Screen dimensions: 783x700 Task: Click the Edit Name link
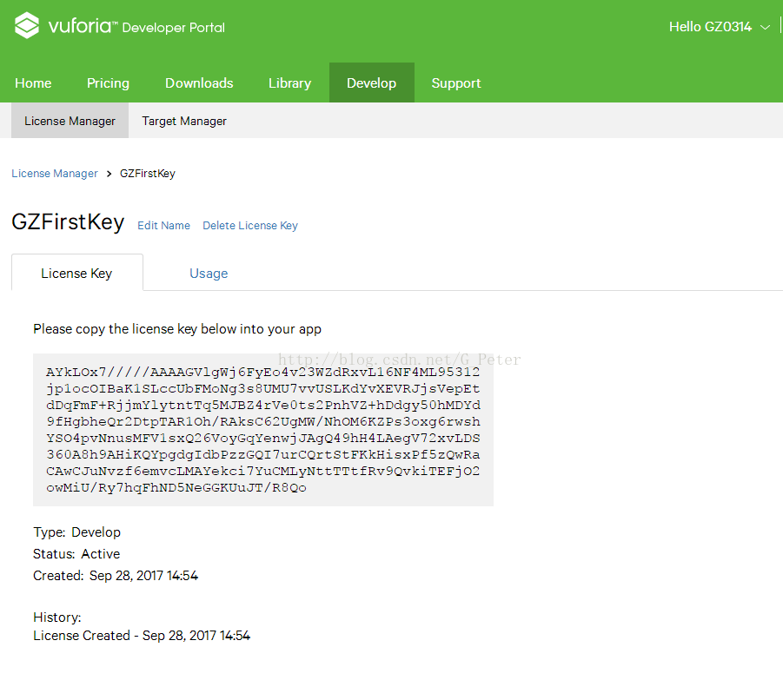163,226
